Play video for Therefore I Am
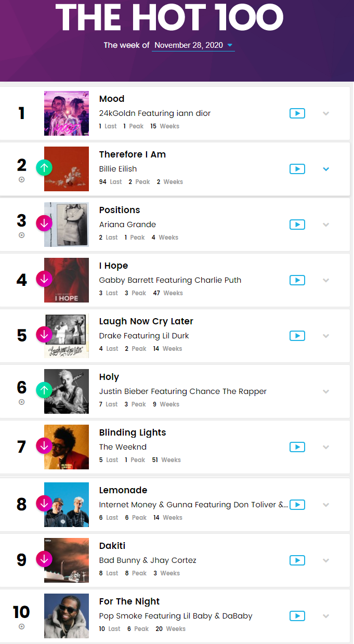 tap(297, 169)
